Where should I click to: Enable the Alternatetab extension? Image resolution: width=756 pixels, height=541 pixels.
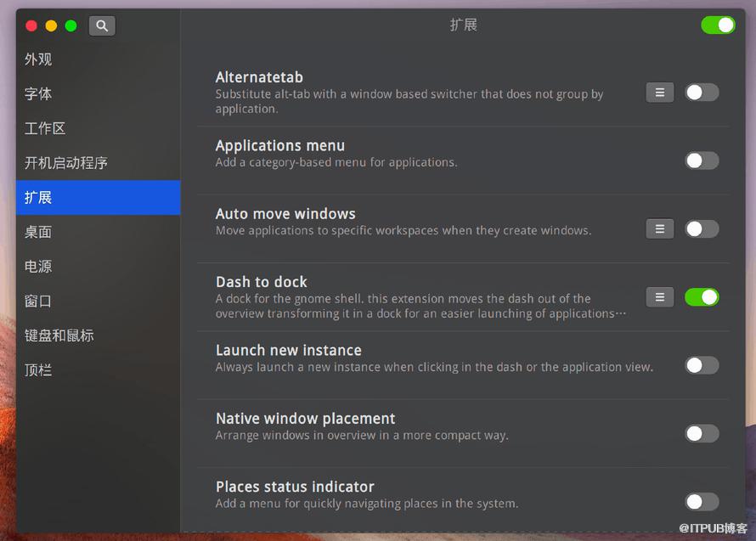(702, 93)
